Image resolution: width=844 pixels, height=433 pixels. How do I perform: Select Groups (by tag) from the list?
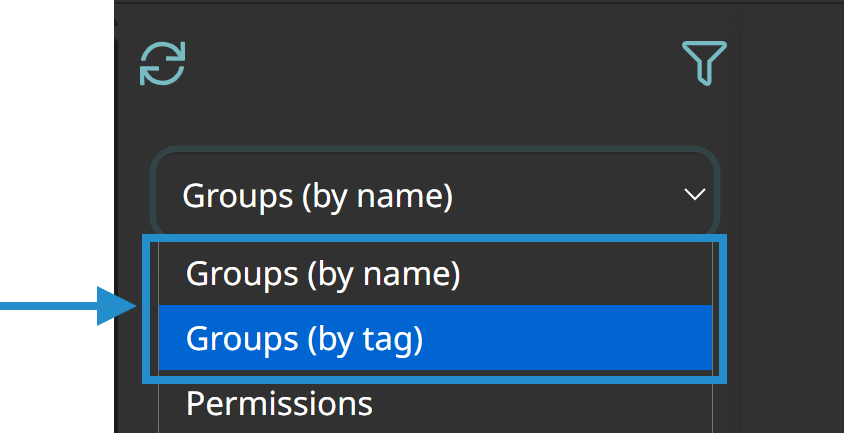point(435,338)
